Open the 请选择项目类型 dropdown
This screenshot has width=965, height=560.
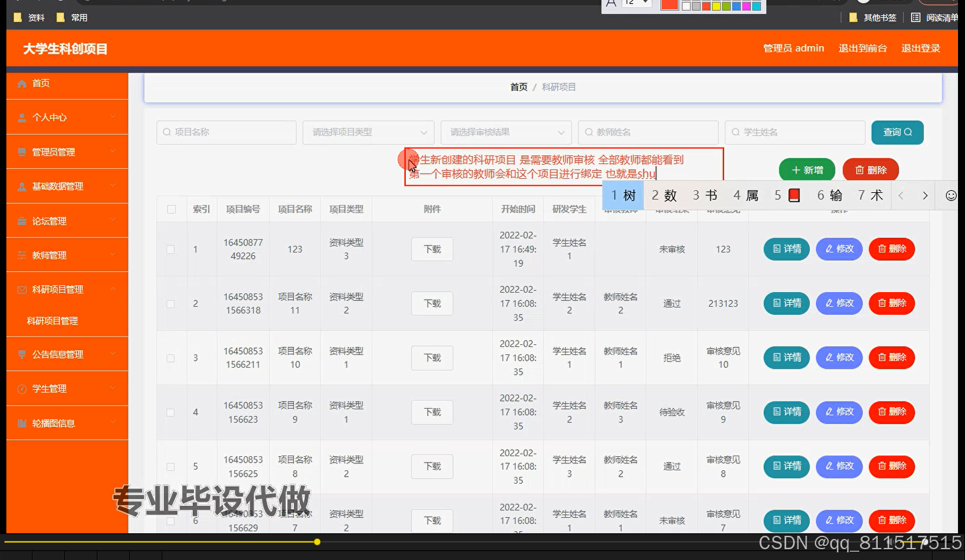coord(369,132)
